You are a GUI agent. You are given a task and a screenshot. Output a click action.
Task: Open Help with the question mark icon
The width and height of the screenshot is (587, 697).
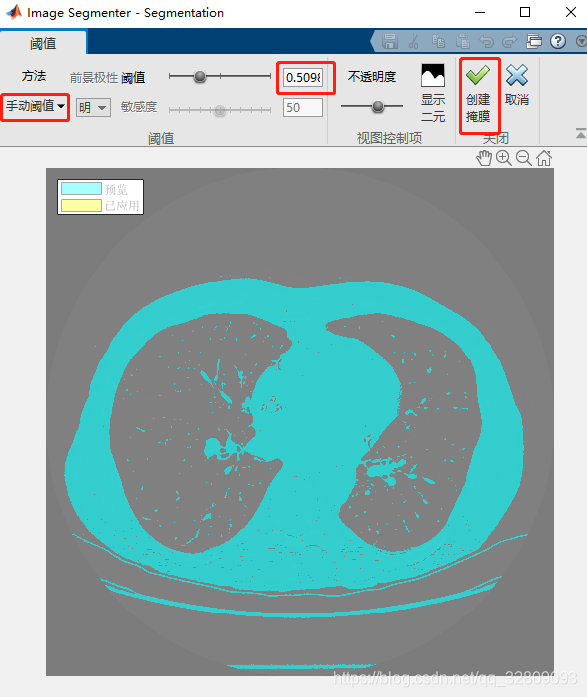pos(558,41)
